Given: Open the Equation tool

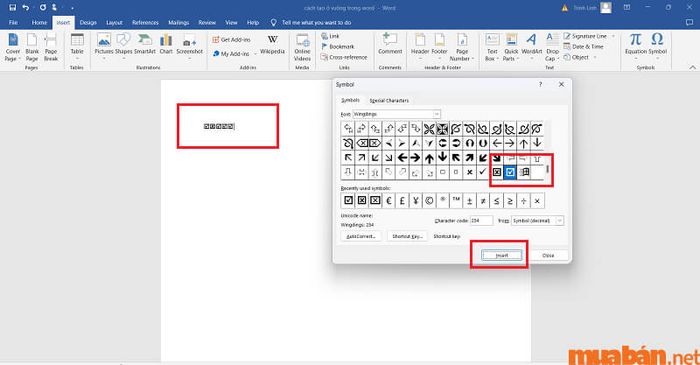Looking at the screenshot, I should click(635, 46).
